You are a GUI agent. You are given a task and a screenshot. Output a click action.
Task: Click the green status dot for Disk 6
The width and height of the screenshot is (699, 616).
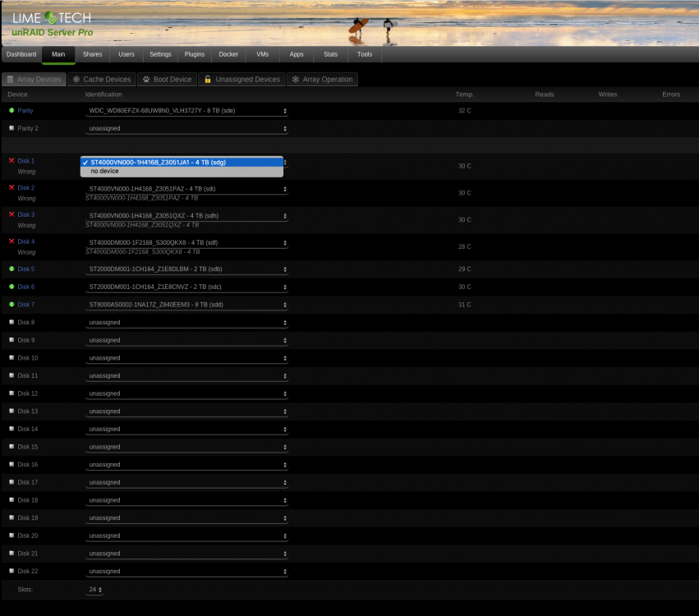click(11, 287)
